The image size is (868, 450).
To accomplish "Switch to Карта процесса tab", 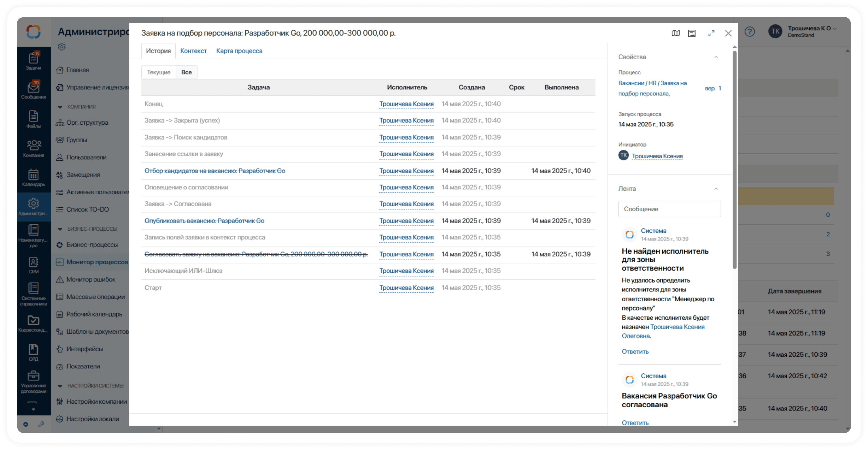I will pos(239,51).
